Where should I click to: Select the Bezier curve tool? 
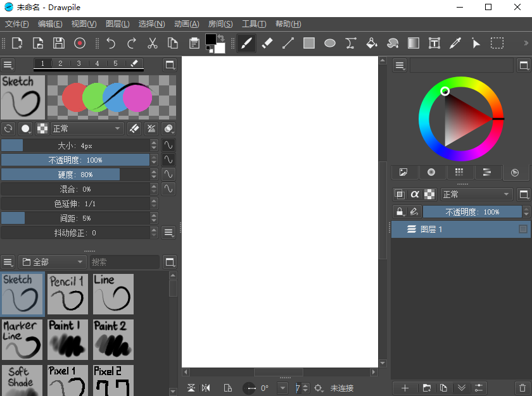[351, 44]
